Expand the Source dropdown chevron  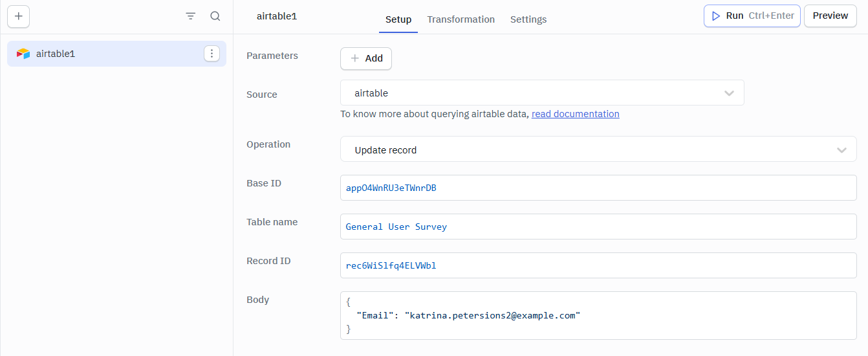coord(729,93)
